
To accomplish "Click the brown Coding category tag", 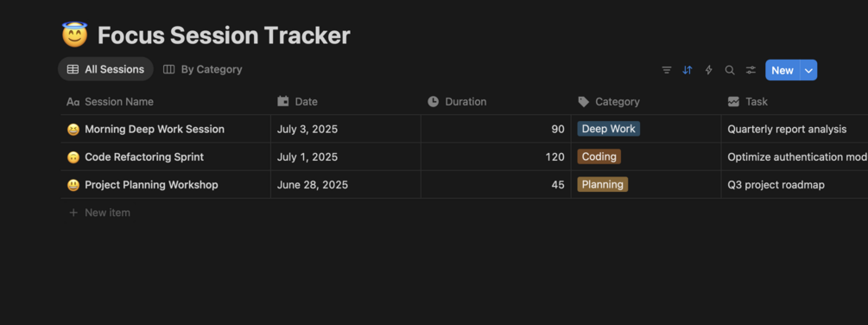I will coord(599,156).
